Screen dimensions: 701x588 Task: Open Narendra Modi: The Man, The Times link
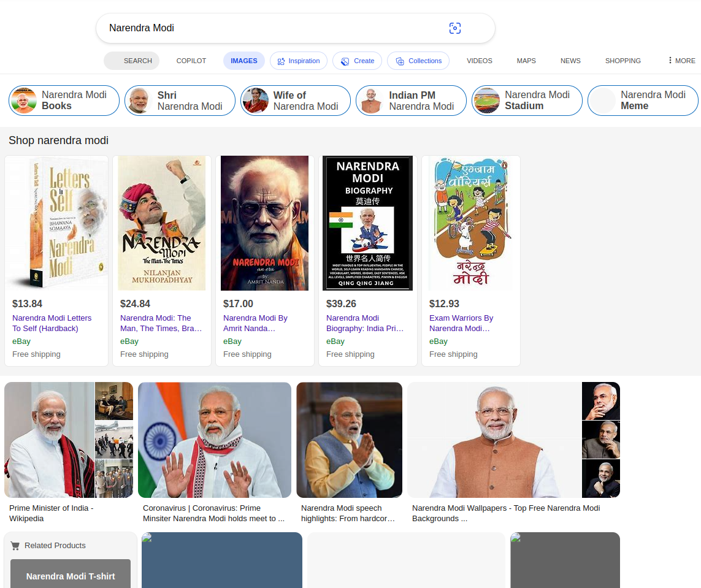161,323
